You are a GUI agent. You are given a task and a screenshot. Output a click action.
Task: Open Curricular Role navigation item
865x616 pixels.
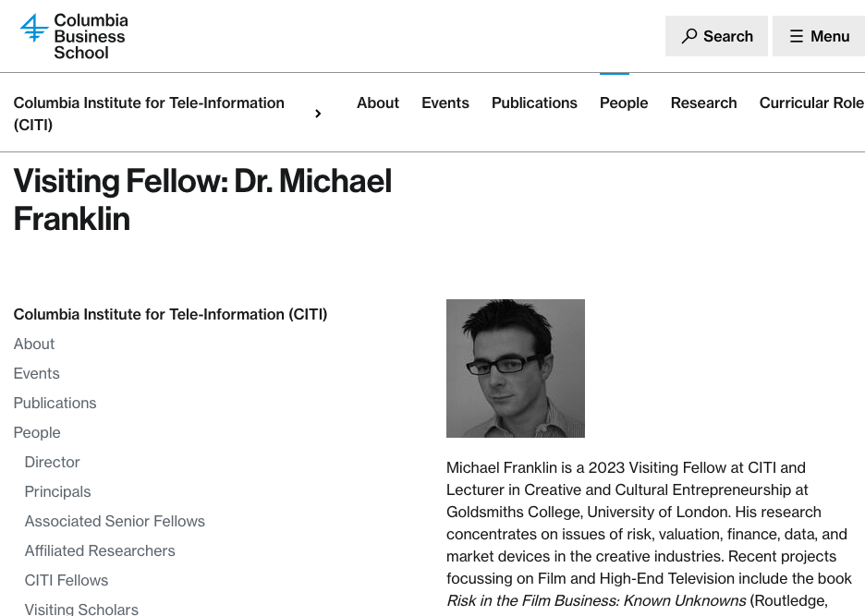click(x=811, y=103)
